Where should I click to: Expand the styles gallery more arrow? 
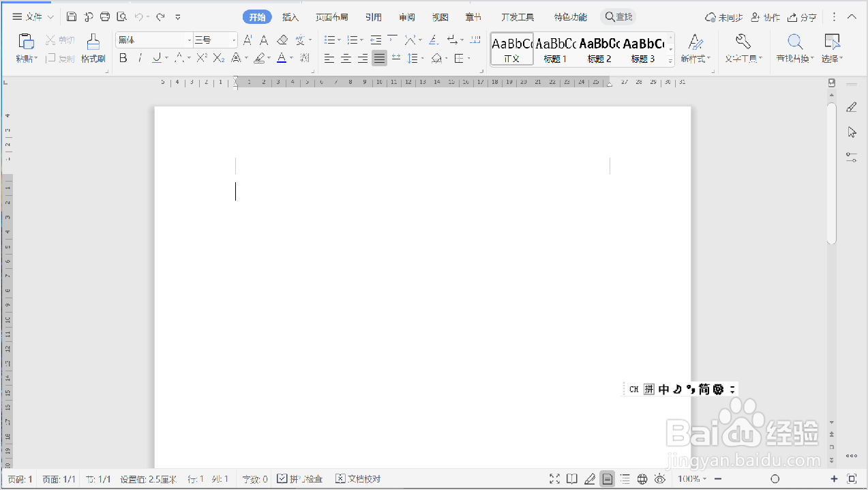click(x=670, y=61)
